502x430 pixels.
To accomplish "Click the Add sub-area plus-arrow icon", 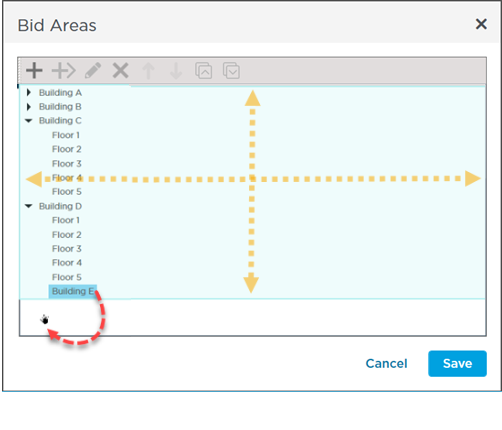I will [64, 71].
